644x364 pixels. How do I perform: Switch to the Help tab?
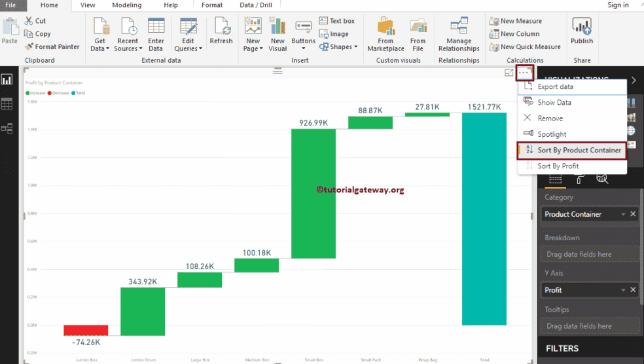[171, 5]
